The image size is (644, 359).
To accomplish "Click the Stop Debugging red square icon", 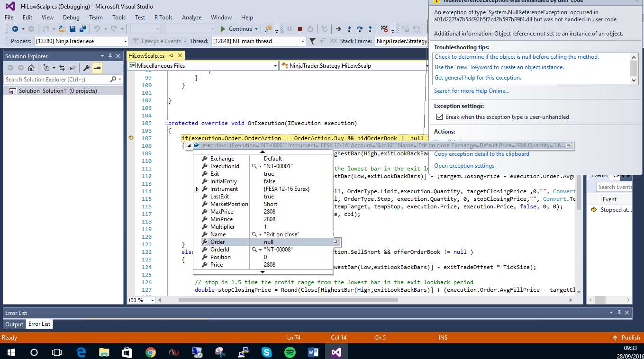I will [300, 29].
